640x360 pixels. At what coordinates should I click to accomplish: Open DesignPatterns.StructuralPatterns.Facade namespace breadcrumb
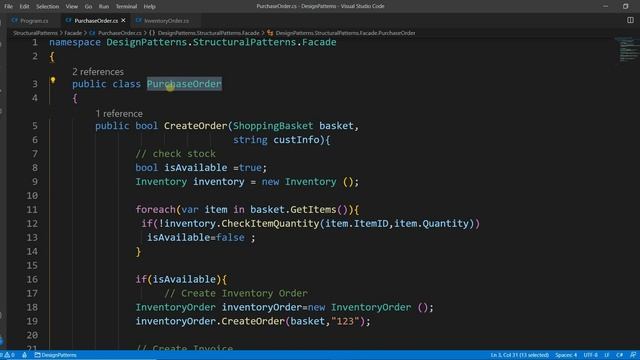point(208,33)
